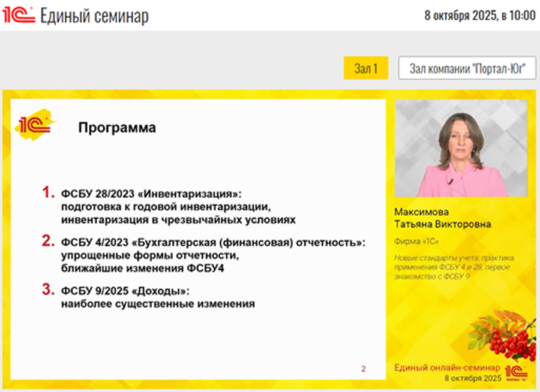
Task: Click the rowan berries decoration image
Action: click(x=503, y=334)
